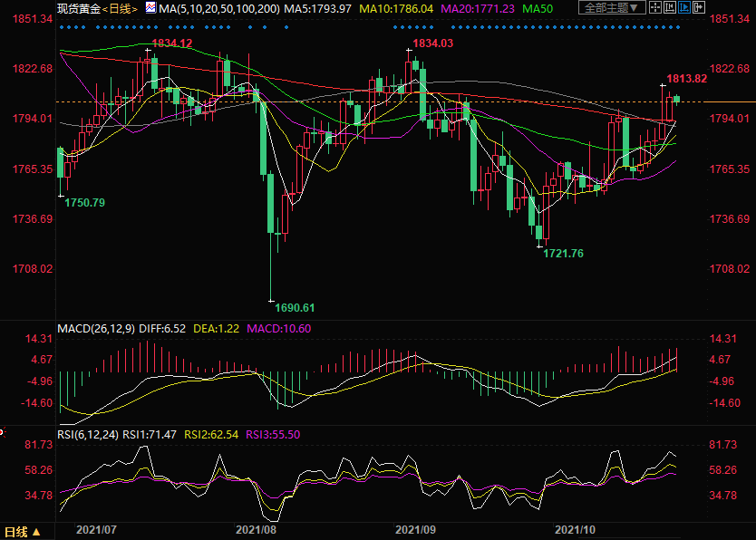Click the 1813.82 latest high label
Viewport: 756px width, 540px height.
[686, 79]
